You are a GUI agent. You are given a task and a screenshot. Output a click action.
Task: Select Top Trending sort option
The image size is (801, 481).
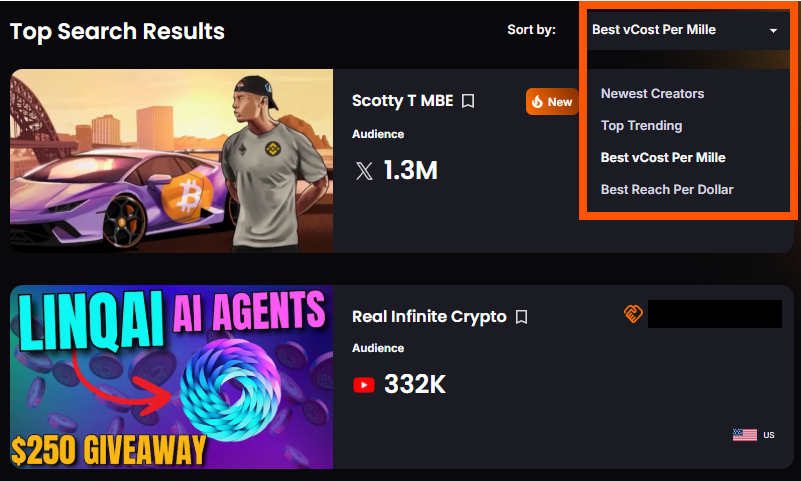click(x=641, y=126)
